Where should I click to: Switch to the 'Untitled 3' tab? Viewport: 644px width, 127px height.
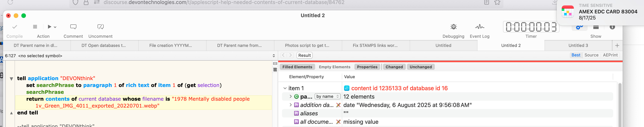click(578, 46)
